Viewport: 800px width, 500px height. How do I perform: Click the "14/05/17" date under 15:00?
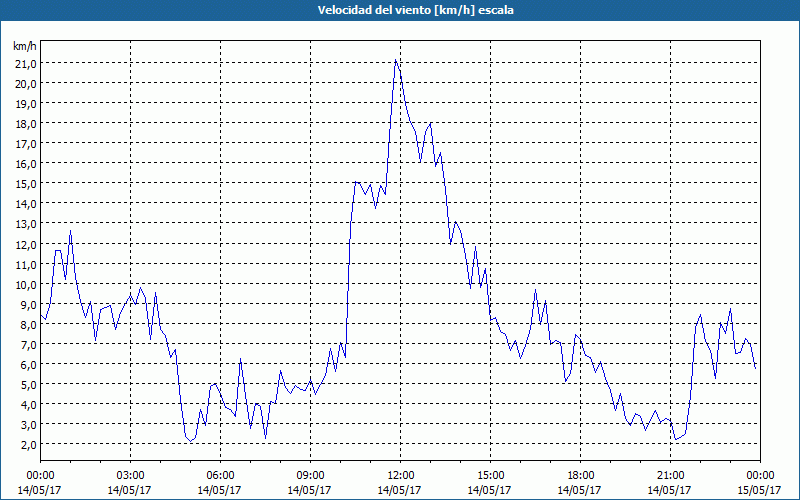pos(489,490)
